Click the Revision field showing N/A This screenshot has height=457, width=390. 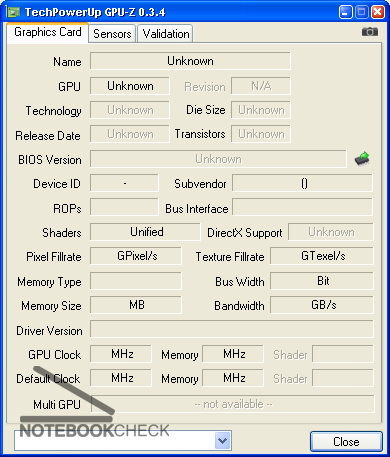pos(261,86)
